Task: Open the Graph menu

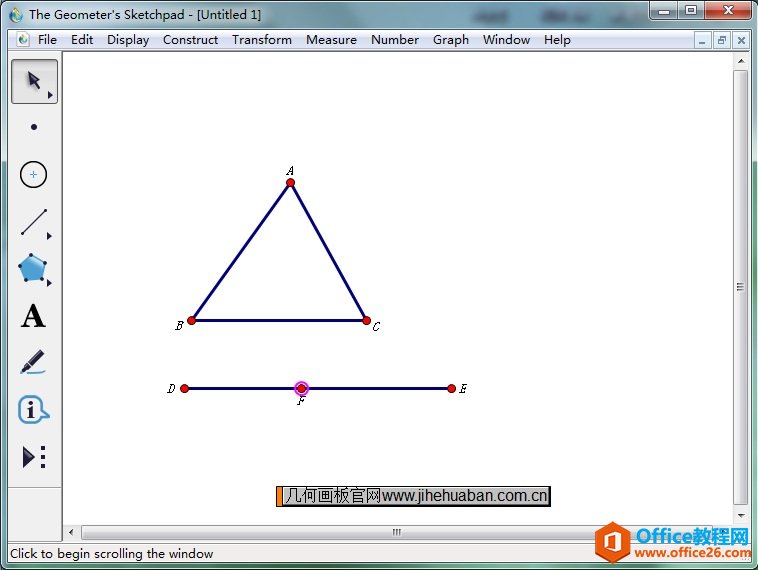Action: coord(451,40)
